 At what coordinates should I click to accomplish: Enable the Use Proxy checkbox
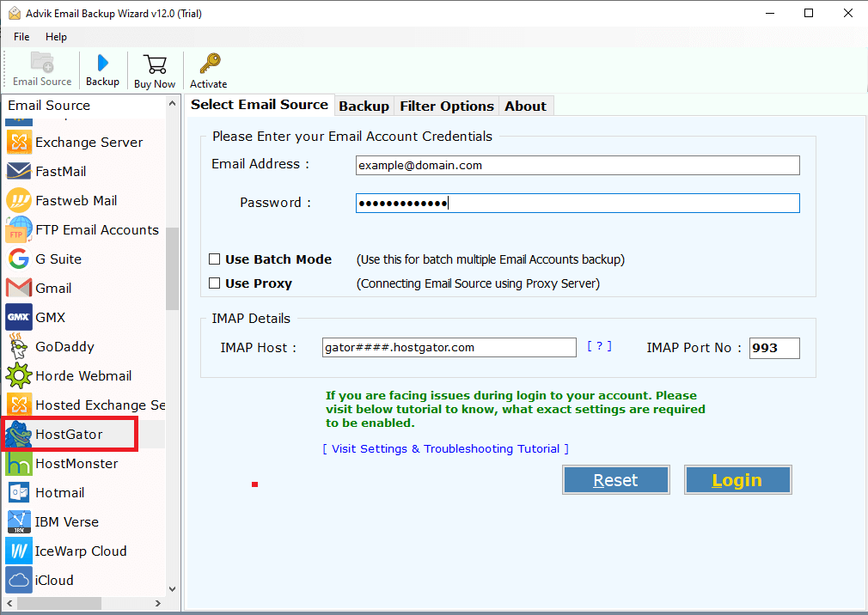pos(214,283)
